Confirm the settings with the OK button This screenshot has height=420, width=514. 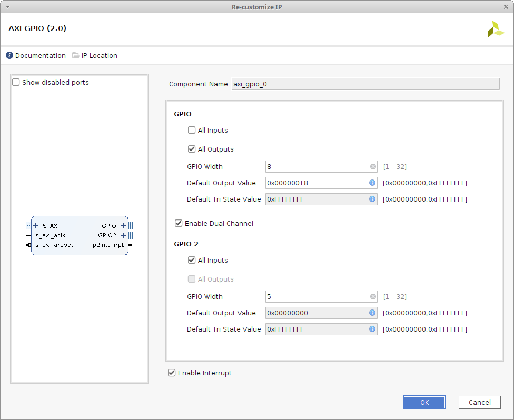pos(424,402)
